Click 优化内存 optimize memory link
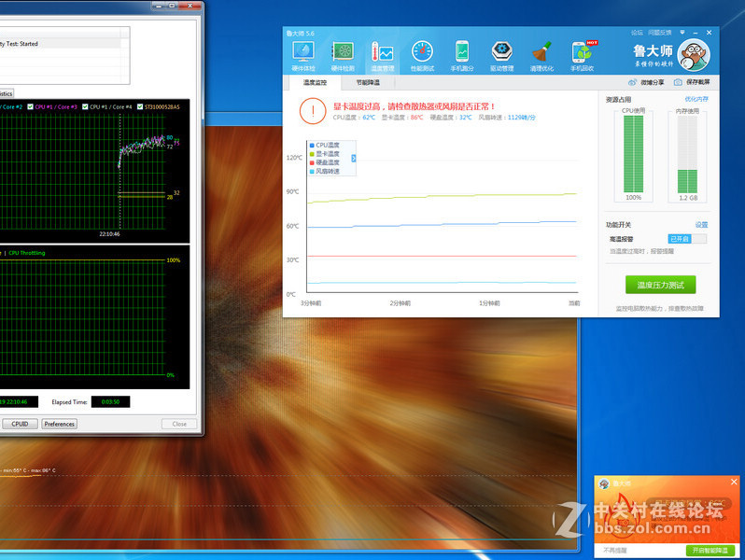This screenshot has width=745, height=560. (696, 99)
